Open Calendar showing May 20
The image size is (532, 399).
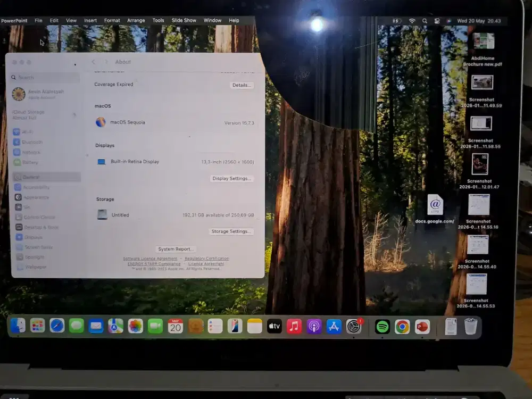[x=176, y=327]
